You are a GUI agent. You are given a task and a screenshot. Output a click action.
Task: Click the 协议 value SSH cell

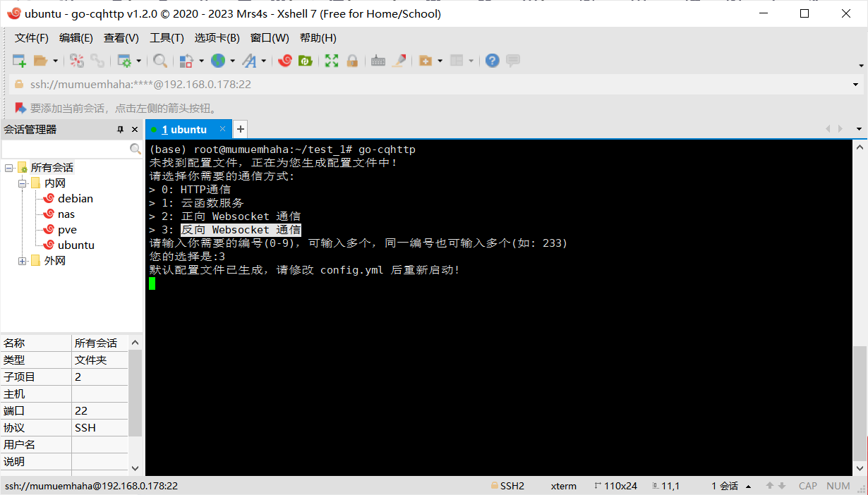pyautogui.click(x=100, y=428)
